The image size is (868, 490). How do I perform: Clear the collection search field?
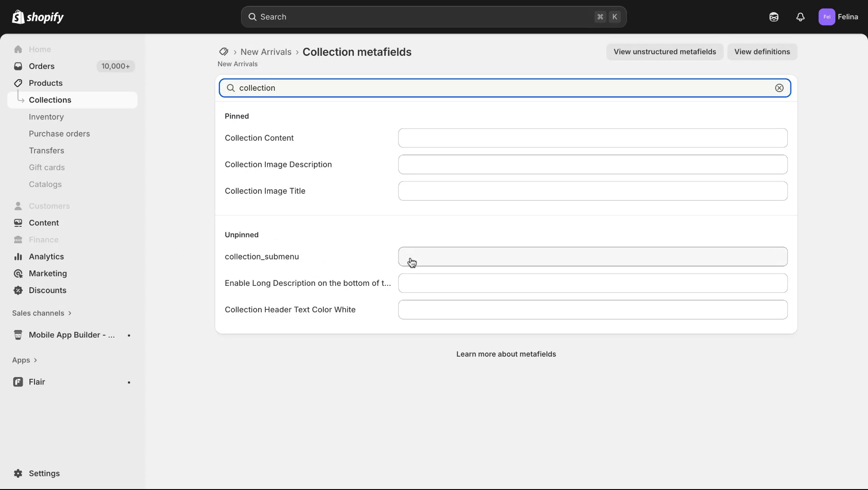point(780,88)
